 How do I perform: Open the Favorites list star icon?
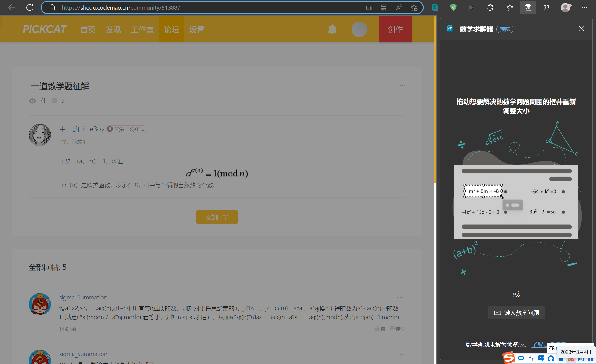coord(510,7)
